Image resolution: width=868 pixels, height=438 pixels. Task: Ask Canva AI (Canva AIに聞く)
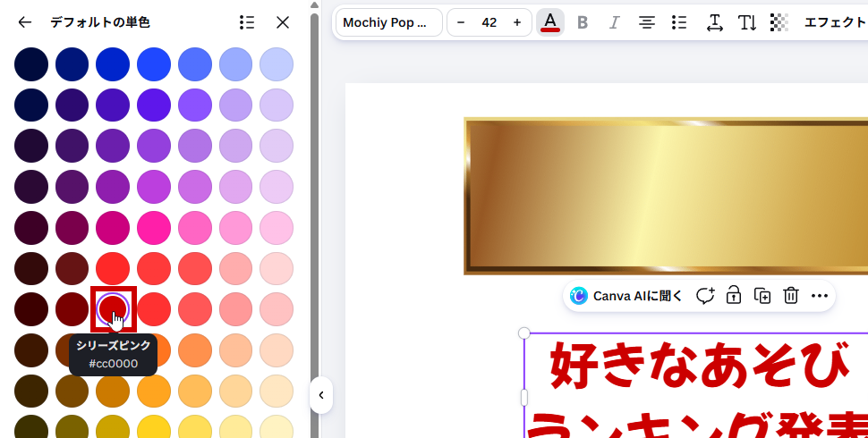coord(626,296)
